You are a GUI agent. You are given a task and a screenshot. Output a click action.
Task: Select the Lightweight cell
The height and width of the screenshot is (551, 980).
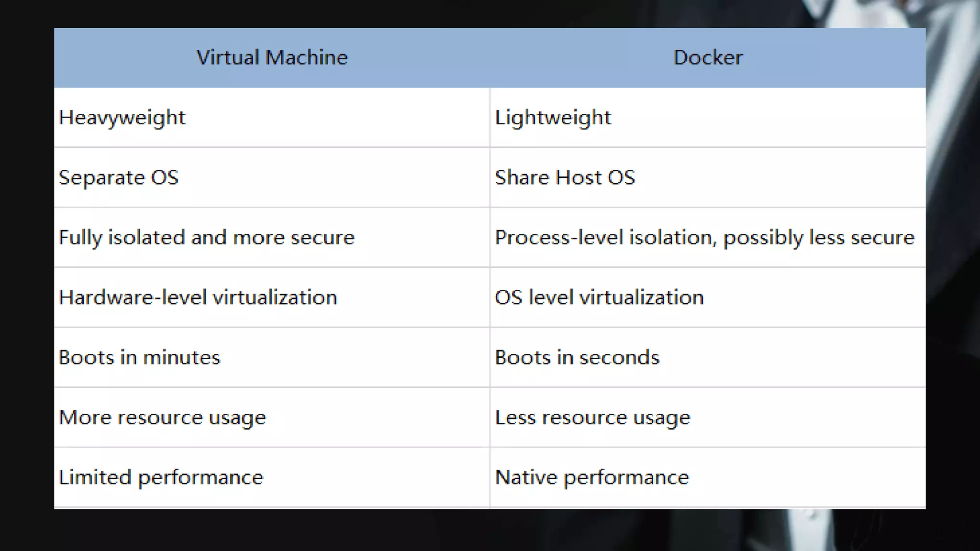coord(553,118)
